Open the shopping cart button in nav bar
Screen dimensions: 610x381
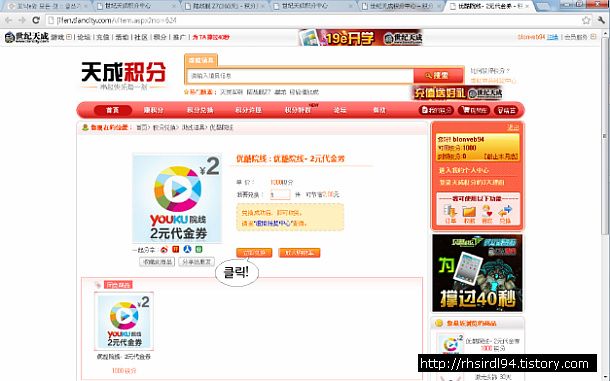[x=474, y=111]
